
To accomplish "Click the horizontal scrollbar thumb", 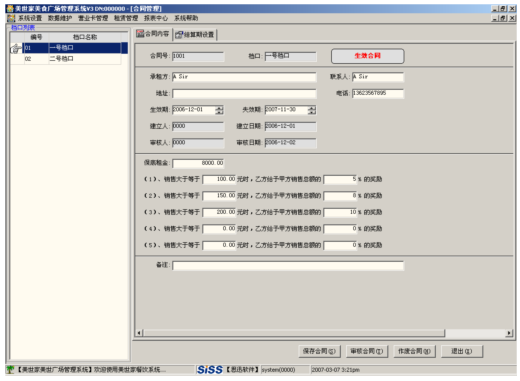I will point(294,333).
